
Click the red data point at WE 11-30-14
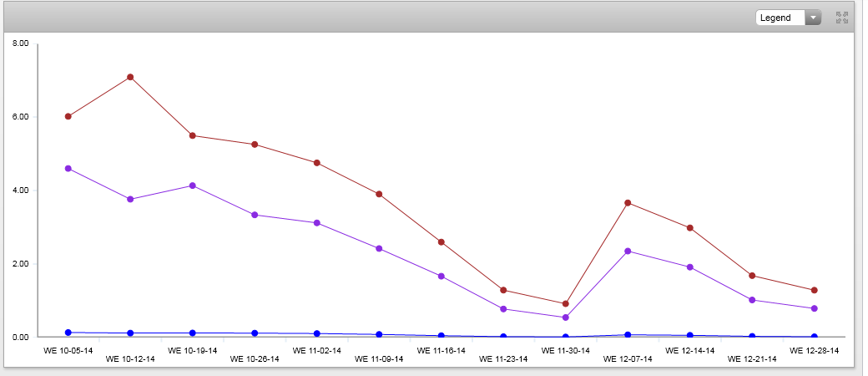(566, 303)
